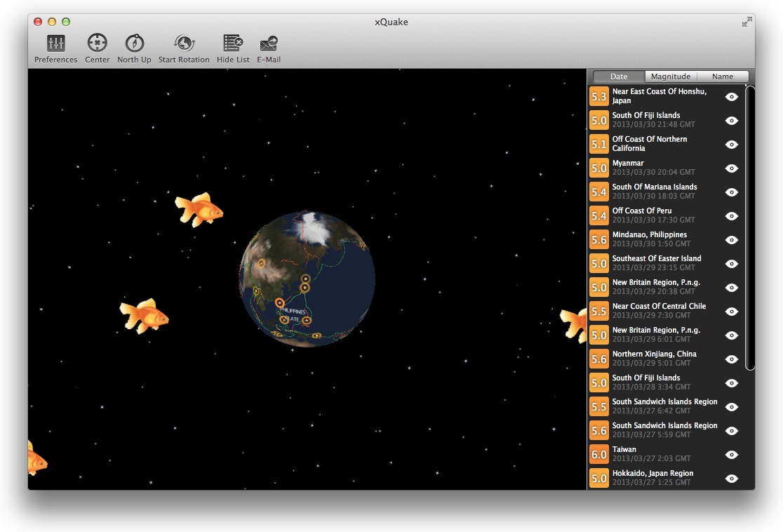
Task: Toggle eye for Northern Xinjiang, China
Action: tap(732, 359)
